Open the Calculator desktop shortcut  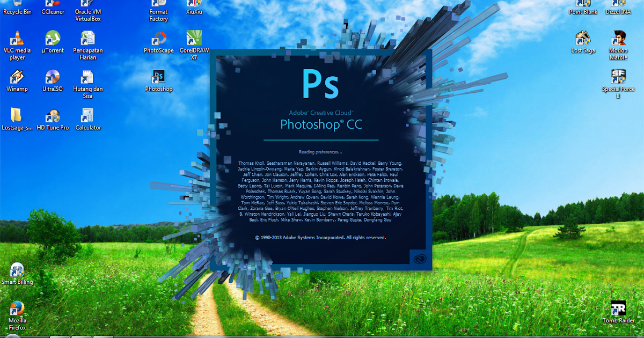tap(88, 120)
